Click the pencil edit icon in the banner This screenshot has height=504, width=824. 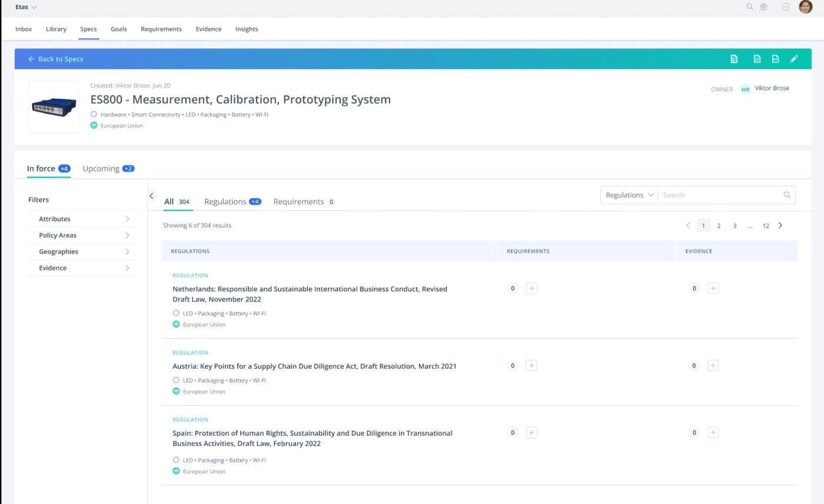(x=793, y=59)
